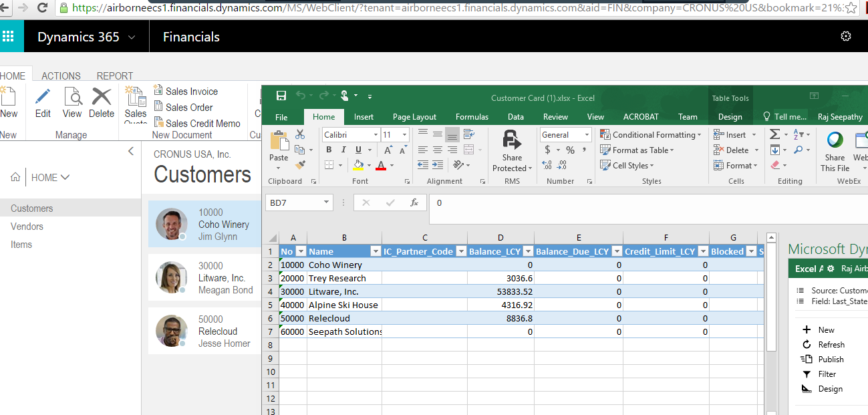The width and height of the screenshot is (868, 415).
Task: Expand the Dynamics 365 app switcher chevron
Action: (131, 37)
